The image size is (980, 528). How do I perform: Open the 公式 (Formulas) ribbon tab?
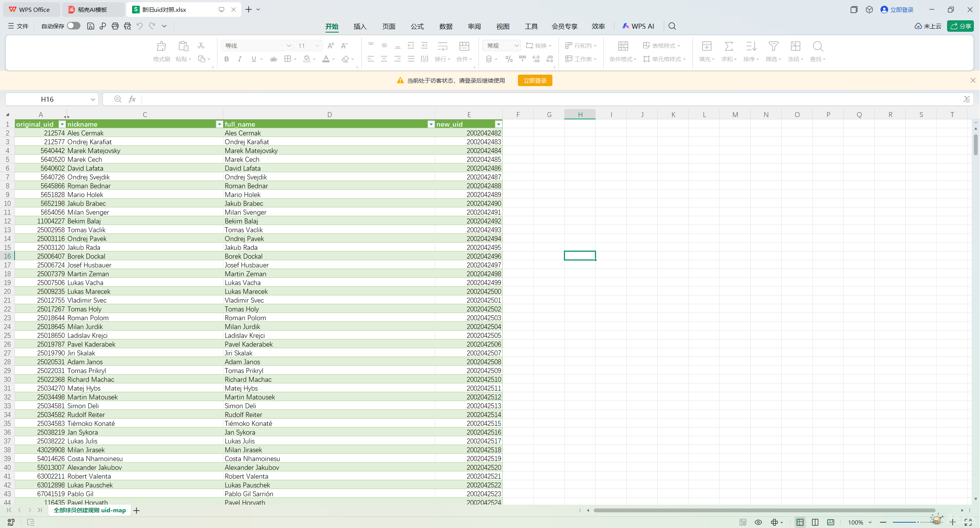coord(417,26)
